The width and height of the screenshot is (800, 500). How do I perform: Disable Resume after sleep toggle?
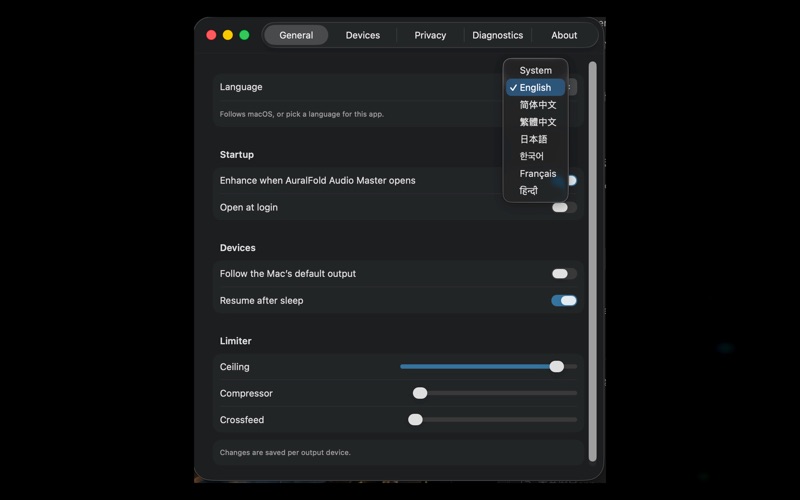point(564,301)
